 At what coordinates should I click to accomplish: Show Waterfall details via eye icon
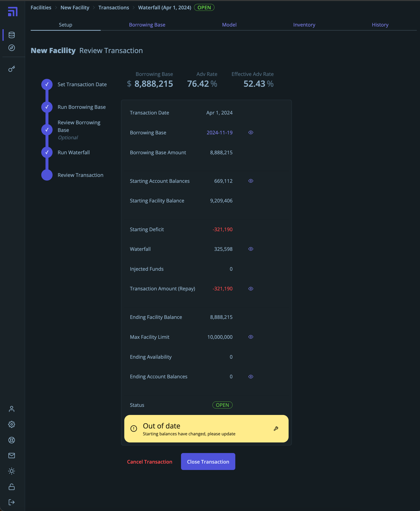click(x=251, y=249)
